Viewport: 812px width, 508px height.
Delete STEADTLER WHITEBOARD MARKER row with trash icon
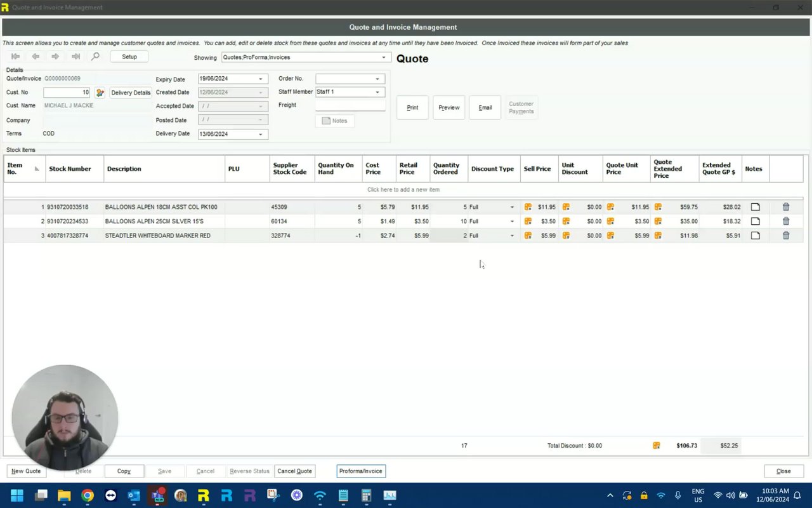point(786,236)
